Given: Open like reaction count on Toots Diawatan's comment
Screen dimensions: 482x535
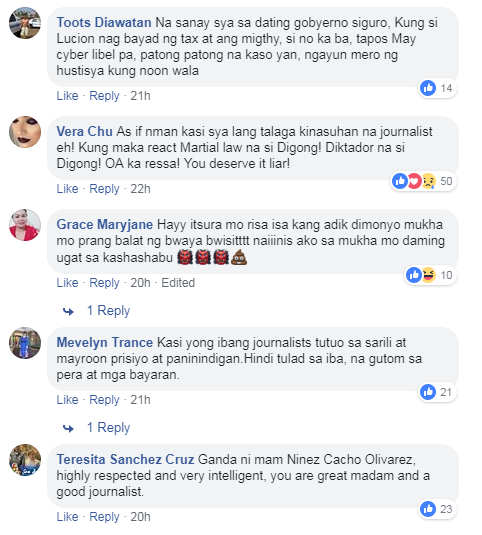Looking at the screenshot, I should (x=438, y=88).
